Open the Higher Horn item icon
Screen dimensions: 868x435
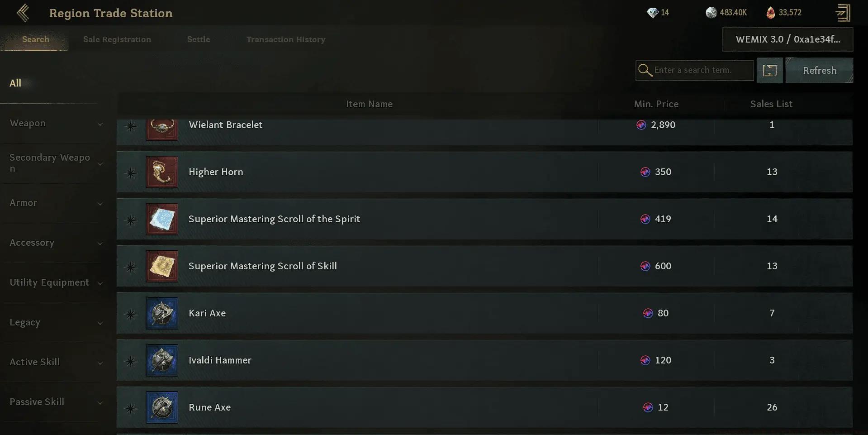162,172
